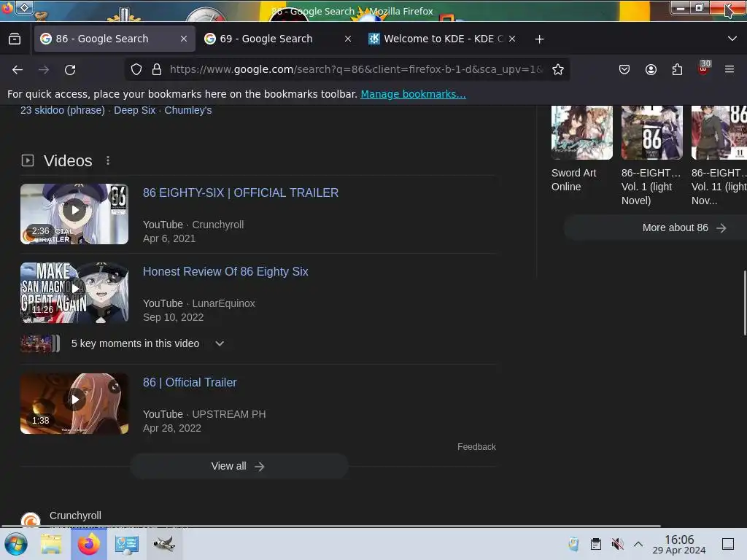Switch to Welcome to KDE tab

coord(441,39)
